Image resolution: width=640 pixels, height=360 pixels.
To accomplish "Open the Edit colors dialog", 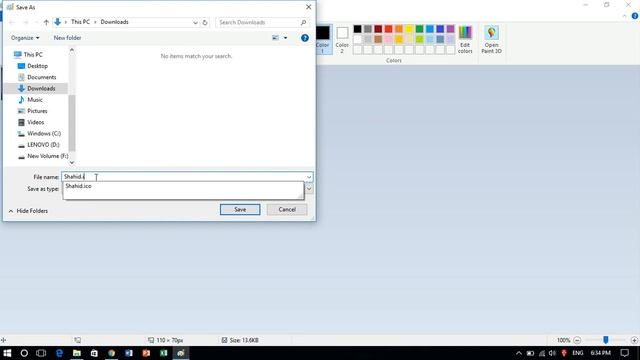I will click(465, 39).
